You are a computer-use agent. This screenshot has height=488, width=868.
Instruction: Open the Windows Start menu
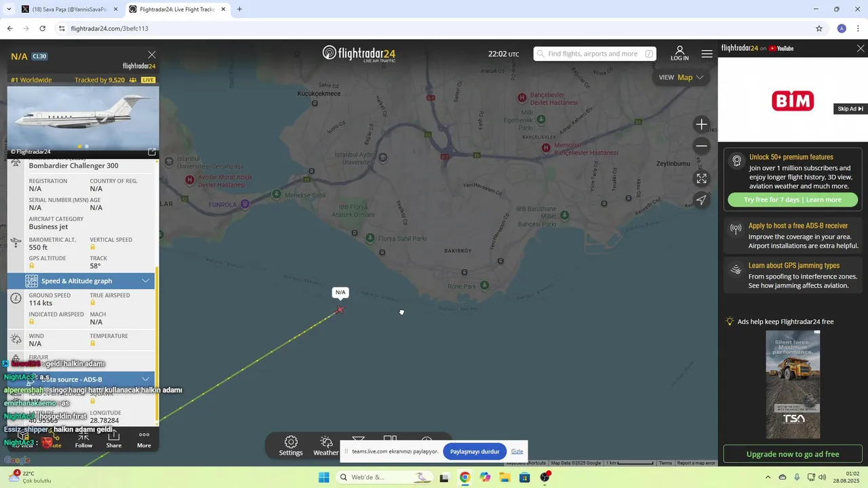324,477
